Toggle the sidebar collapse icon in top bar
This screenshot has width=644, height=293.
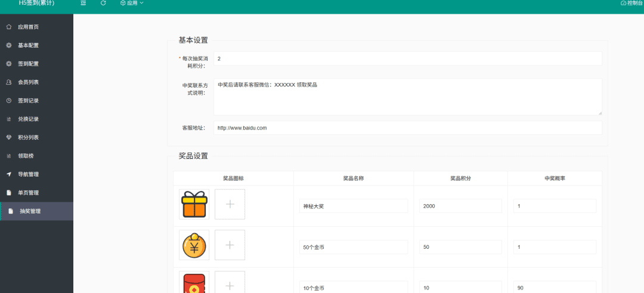click(x=83, y=3)
